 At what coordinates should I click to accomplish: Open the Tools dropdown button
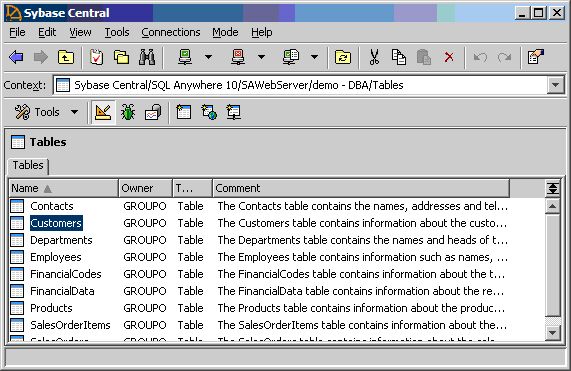point(46,112)
